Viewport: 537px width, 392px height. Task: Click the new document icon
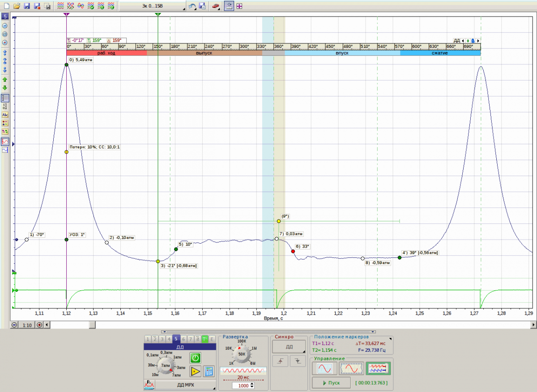7,6
